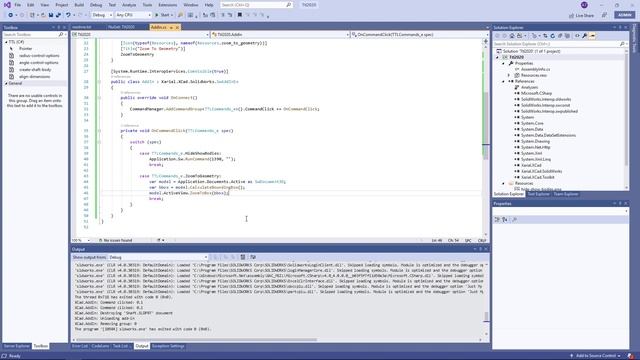Click the Sync with Active Document icon
This screenshot has width=640, height=360.
545,36
